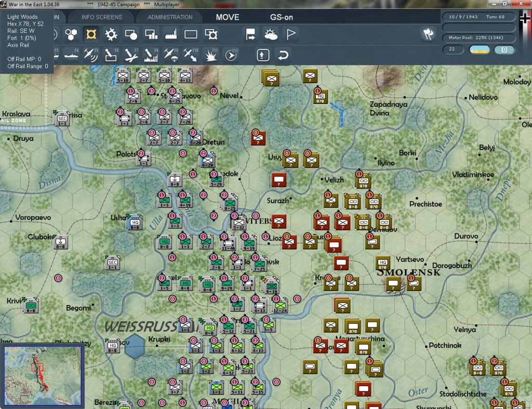Select the Soviet HQ beside Yartsevo
This screenshot has height=409, width=532.
pos(383,263)
